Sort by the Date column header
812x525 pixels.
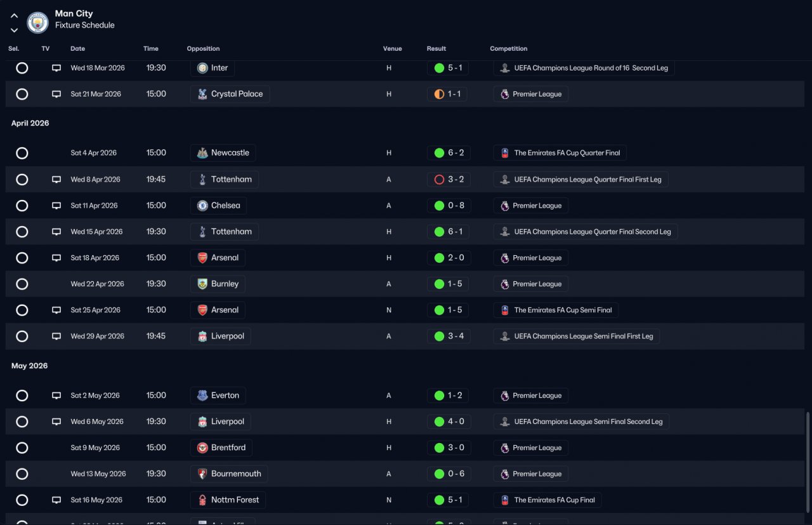(77, 49)
